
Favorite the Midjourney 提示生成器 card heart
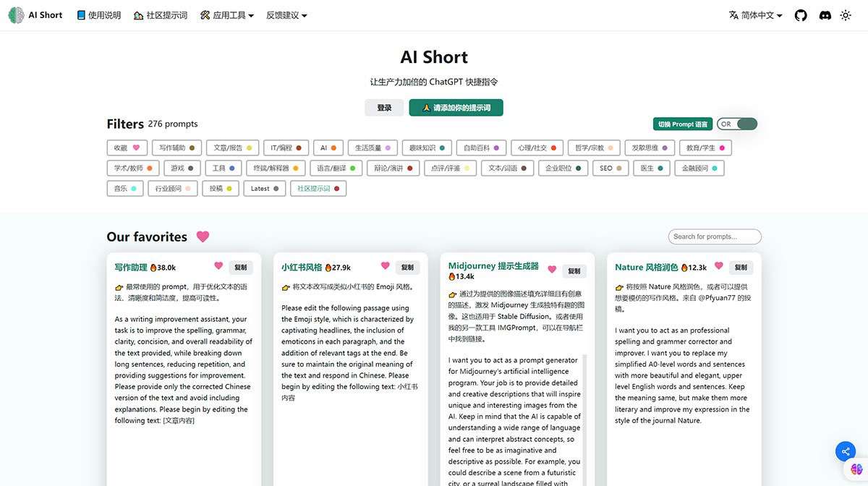[x=552, y=270]
